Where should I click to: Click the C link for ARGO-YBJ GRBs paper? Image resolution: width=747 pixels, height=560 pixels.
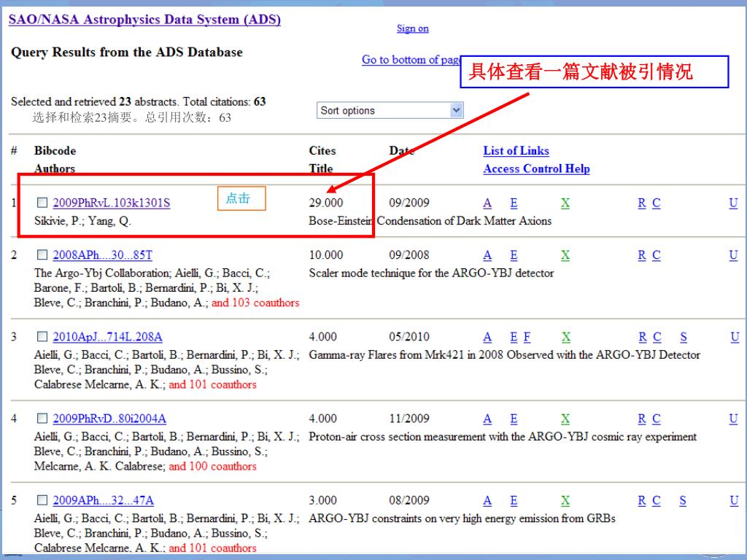[x=657, y=501]
